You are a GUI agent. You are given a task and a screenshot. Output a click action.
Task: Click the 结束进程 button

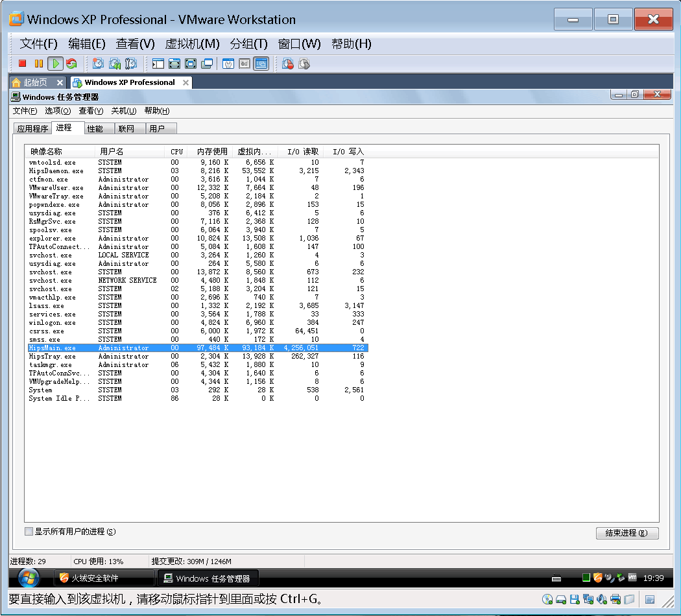pos(627,533)
